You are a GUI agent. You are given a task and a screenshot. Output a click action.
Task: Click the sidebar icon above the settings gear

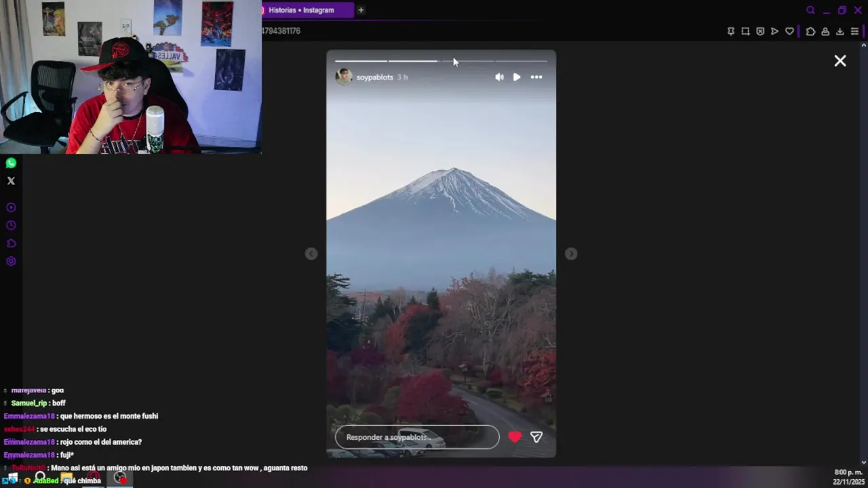pos(11,243)
